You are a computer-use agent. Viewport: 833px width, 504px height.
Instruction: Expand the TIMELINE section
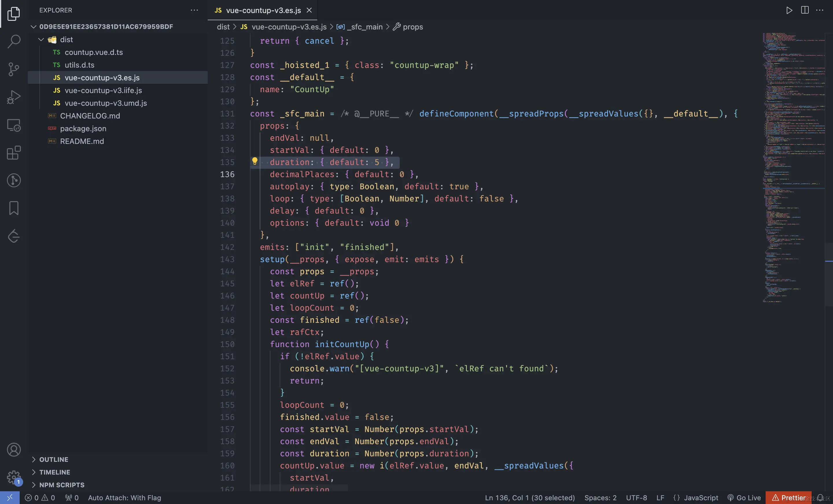[x=54, y=472]
